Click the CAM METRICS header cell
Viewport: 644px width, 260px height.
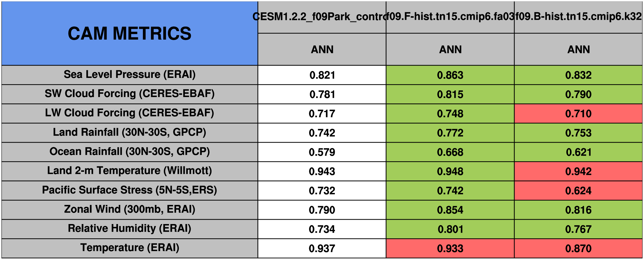click(x=130, y=33)
